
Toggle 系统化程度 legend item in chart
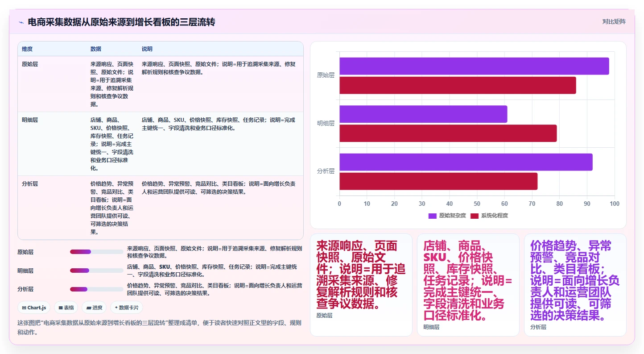(x=489, y=216)
